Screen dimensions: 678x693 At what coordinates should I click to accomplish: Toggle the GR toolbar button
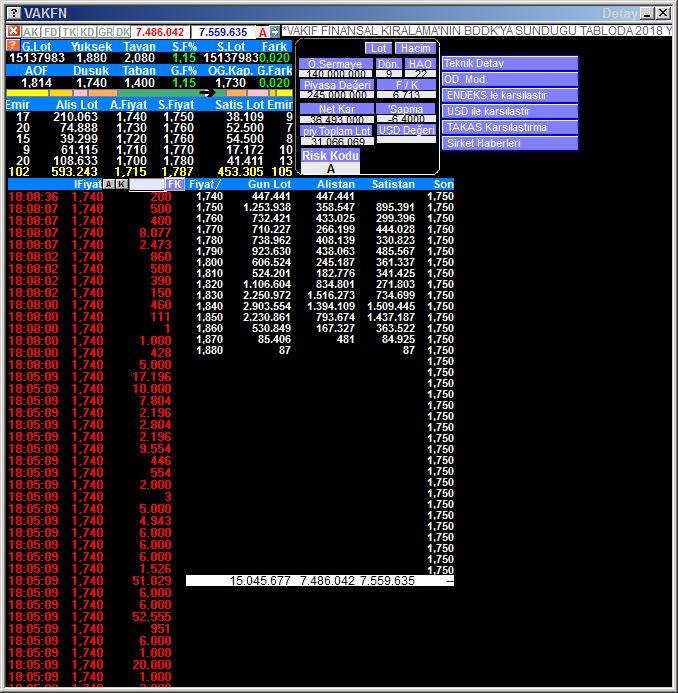pos(105,32)
